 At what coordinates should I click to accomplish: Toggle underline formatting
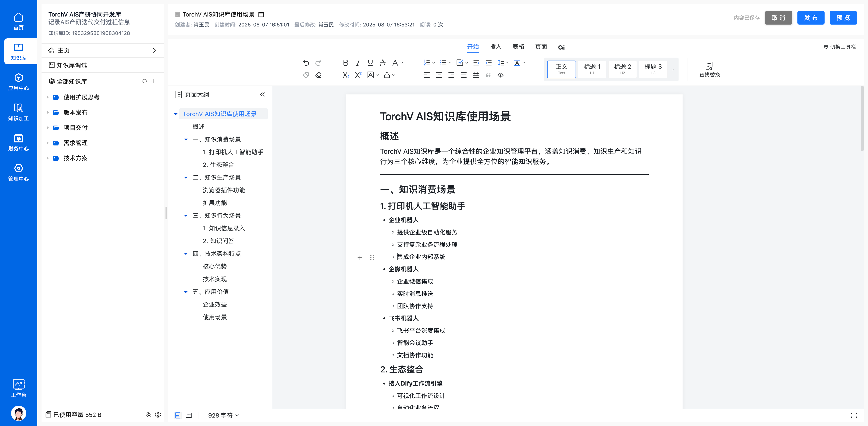coord(370,63)
